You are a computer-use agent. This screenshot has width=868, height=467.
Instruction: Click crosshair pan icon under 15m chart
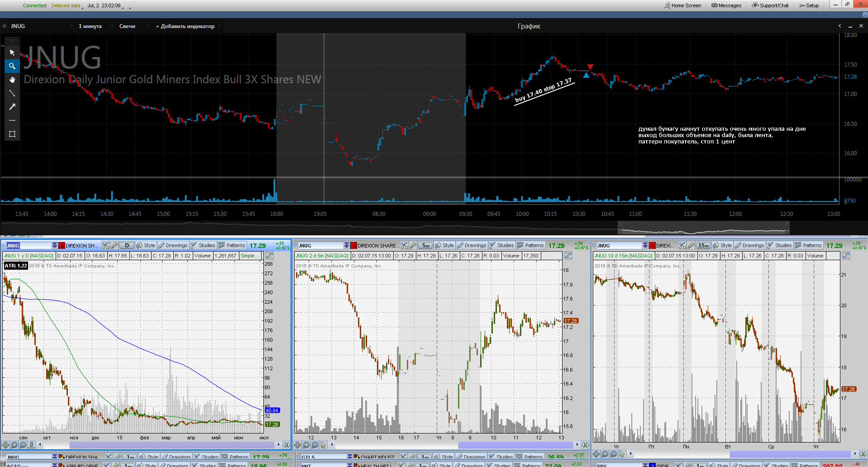pos(596,454)
